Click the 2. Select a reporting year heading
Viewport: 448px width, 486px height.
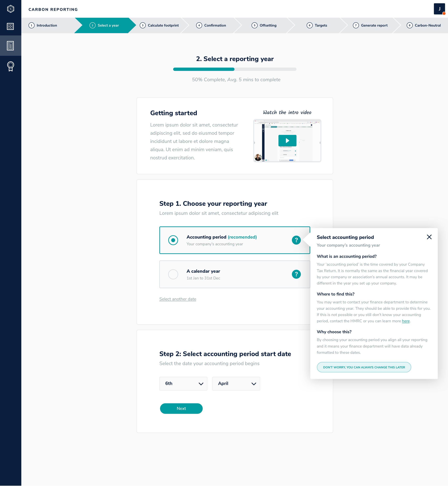click(235, 59)
